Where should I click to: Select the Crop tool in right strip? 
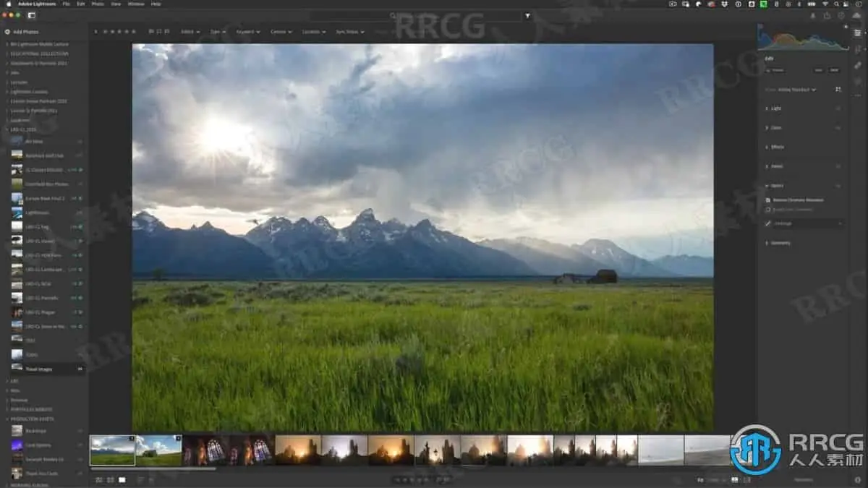857,49
